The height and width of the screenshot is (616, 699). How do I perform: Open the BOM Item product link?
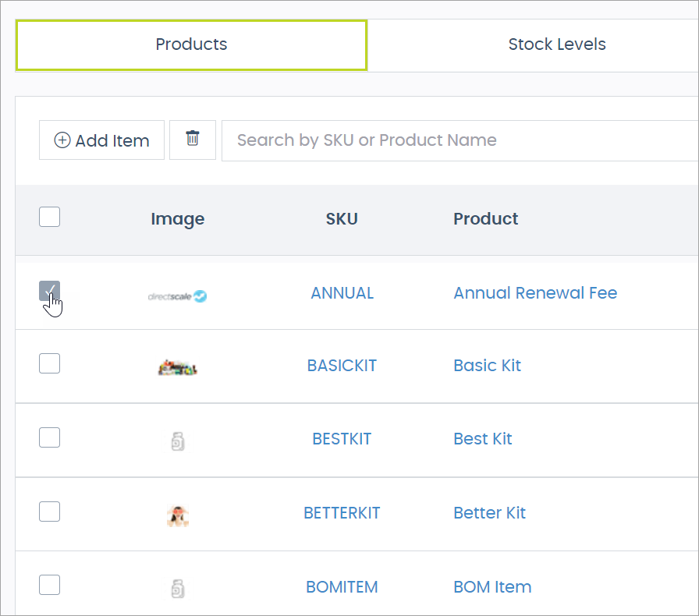(492, 587)
